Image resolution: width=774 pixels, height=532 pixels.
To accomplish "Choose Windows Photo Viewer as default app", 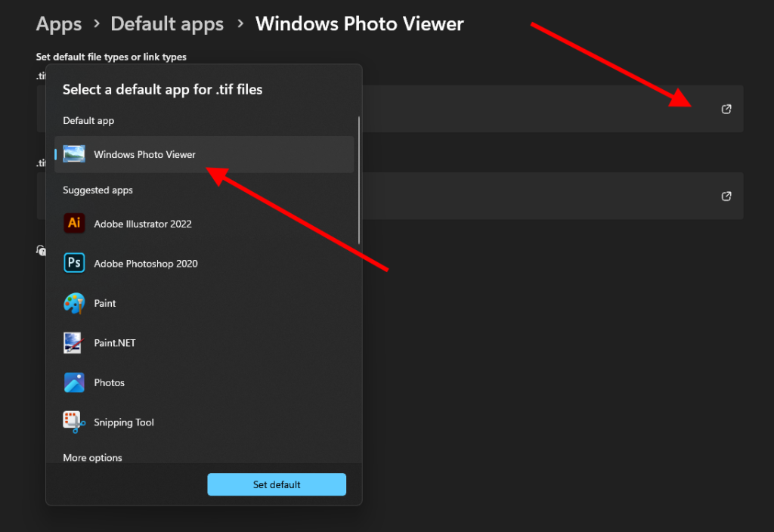I will click(x=144, y=155).
